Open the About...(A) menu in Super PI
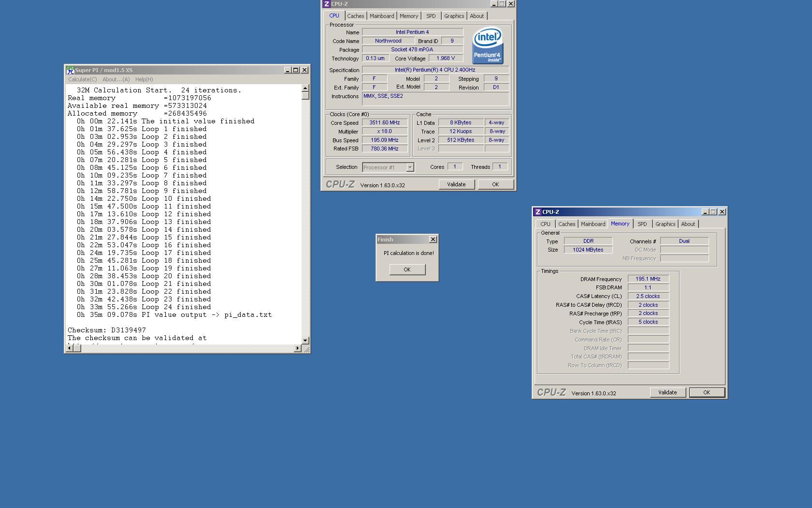The height and width of the screenshot is (508, 812). pos(116,79)
